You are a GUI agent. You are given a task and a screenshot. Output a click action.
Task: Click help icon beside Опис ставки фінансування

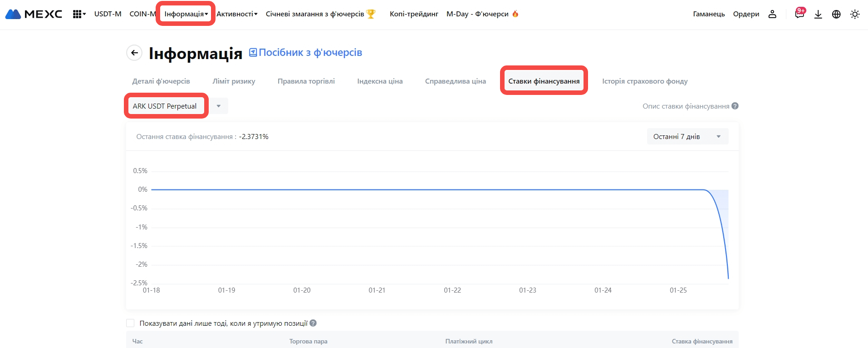[735, 106]
